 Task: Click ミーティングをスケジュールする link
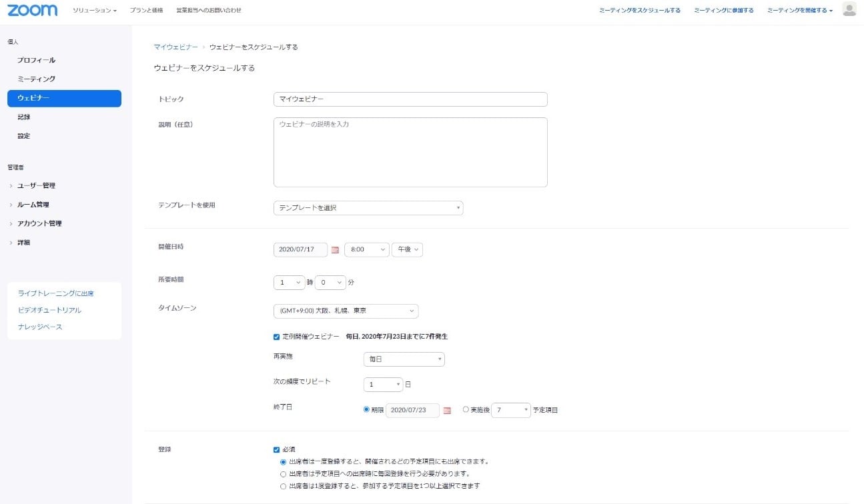(x=640, y=11)
